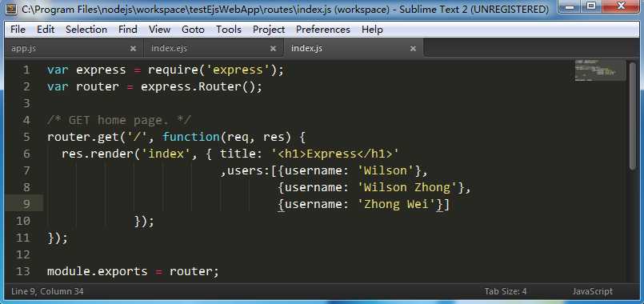Open the Find menu

pyautogui.click(x=128, y=30)
